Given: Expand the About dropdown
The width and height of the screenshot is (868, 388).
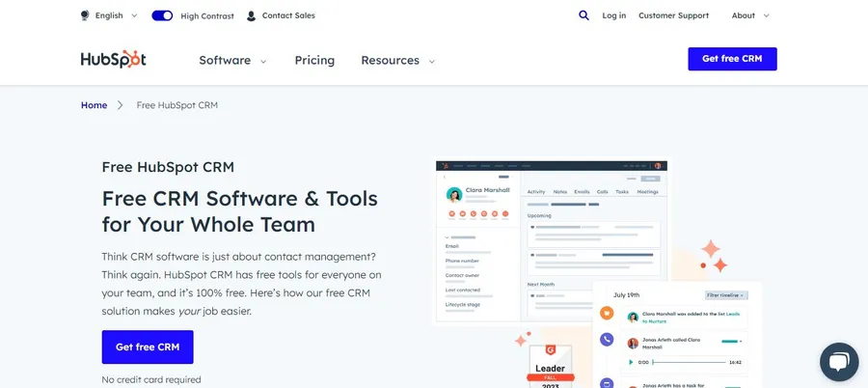Looking at the screenshot, I should click(x=750, y=15).
